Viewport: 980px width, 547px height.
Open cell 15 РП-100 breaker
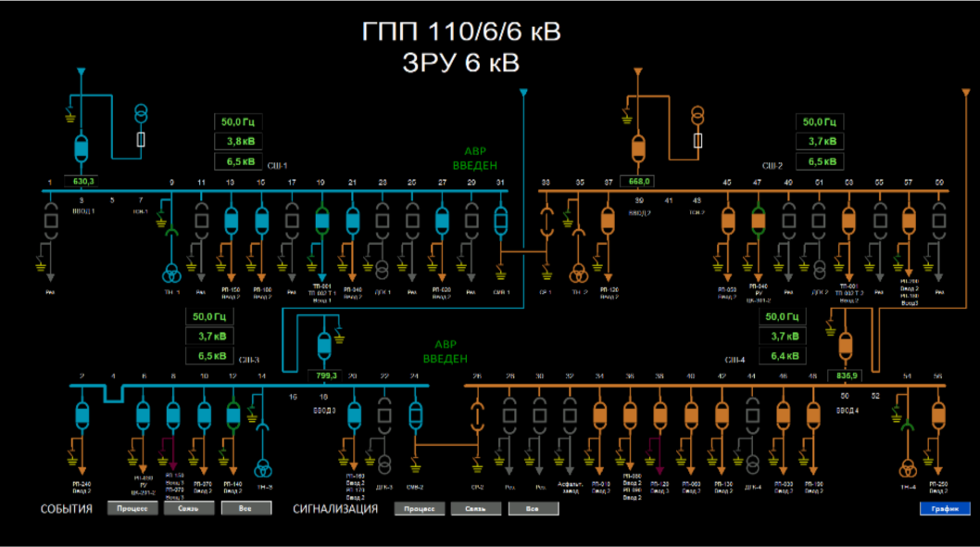coord(262,221)
